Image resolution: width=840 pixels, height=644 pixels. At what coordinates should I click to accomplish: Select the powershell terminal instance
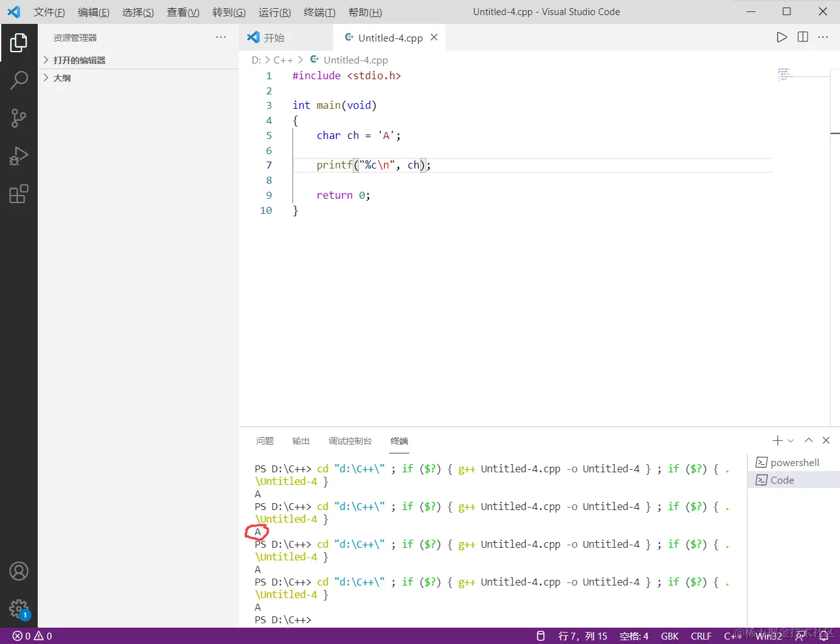pos(793,462)
